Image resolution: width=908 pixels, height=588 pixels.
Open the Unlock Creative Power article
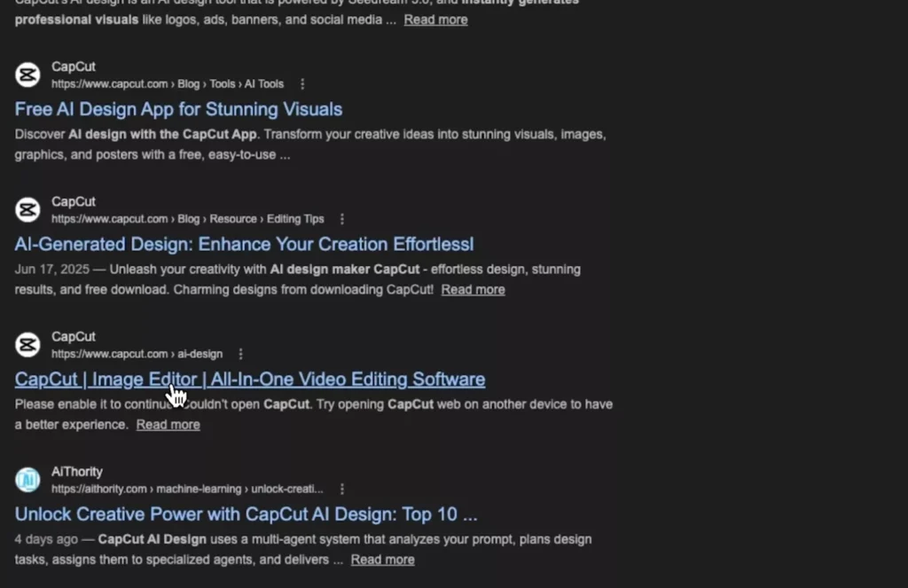(245, 514)
